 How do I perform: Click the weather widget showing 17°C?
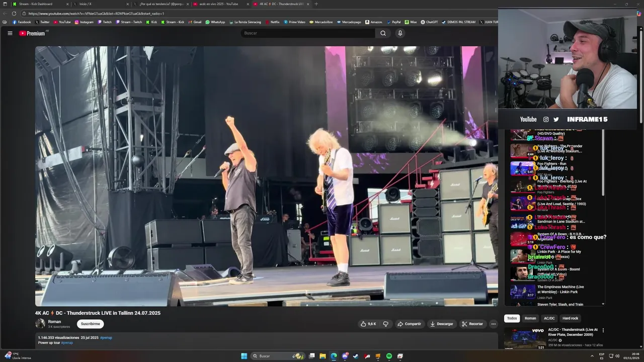point(18,356)
